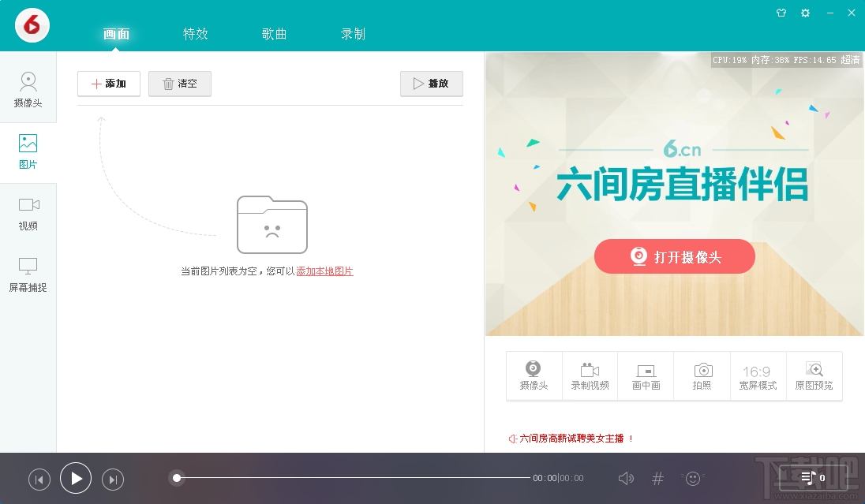Select the 摄像头 (webcam) tool below the preview
Image resolution: width=865 pixels, height=504 pixels.
534,375
